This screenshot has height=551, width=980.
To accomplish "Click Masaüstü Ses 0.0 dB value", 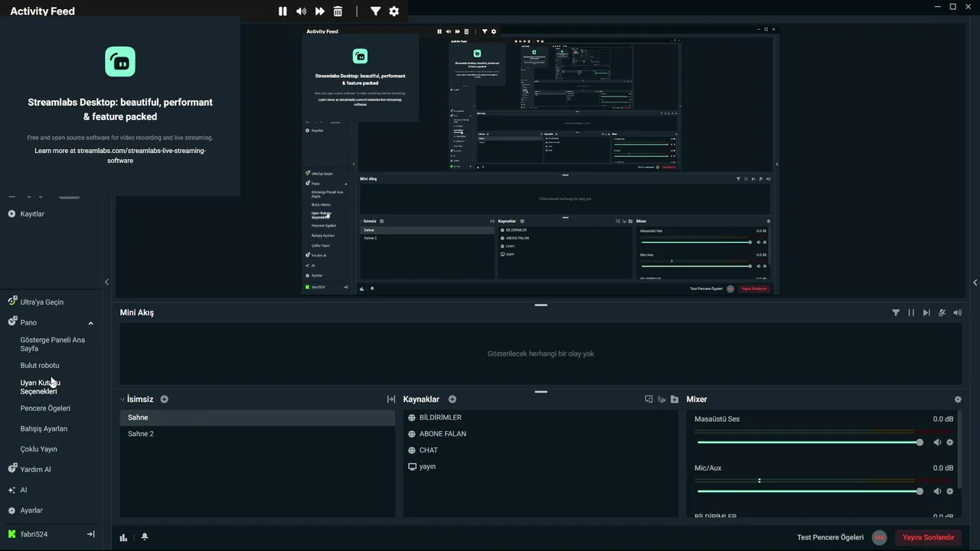I will point(942,419).
